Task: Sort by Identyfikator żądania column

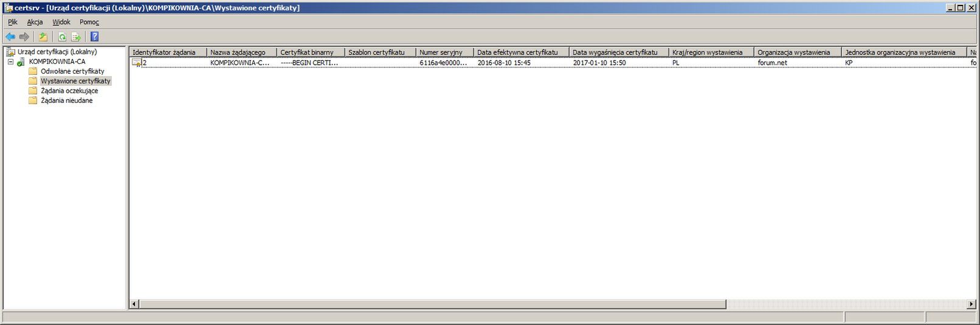Action: pos(168,52)
